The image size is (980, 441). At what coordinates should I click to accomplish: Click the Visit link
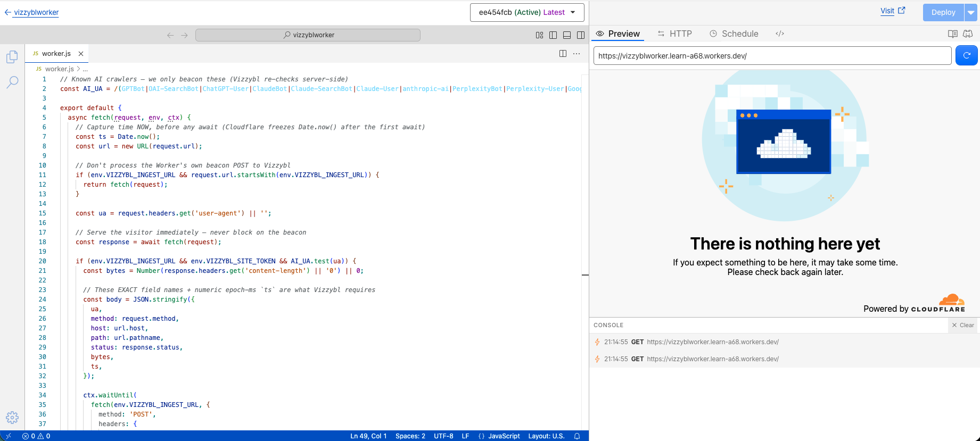893,11
